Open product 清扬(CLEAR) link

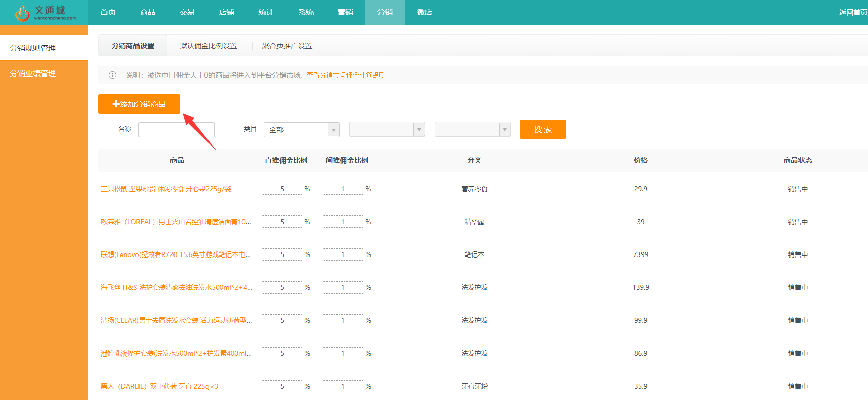[x=176, y=320]
